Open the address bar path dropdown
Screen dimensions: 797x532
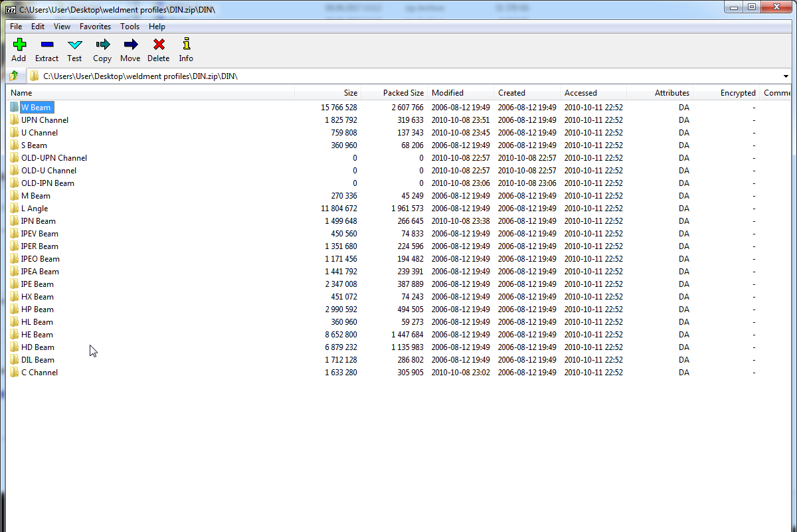(x=786, y=76)
